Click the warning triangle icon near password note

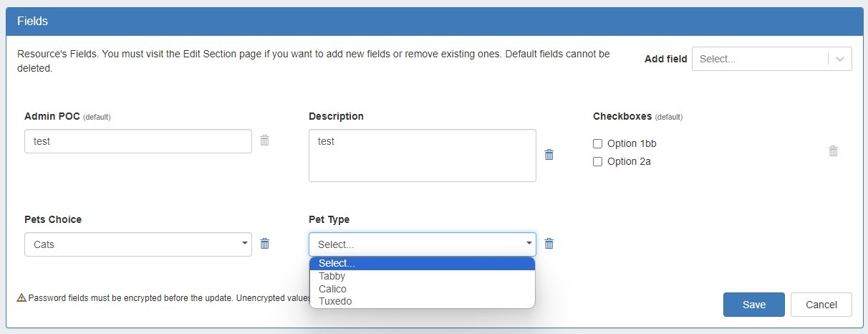tap(21, 297)
